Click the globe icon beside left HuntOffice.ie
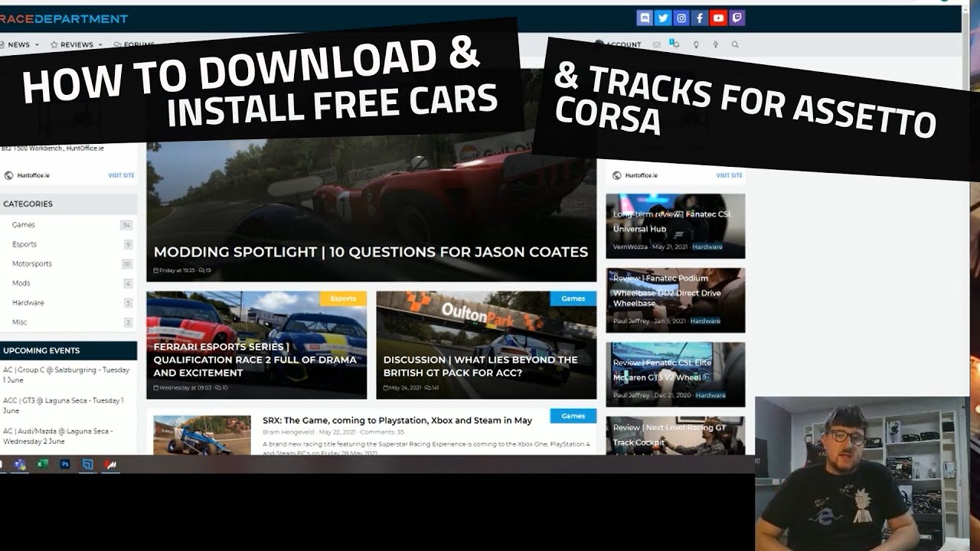Screen dimensions: 980x551 tap(8, 175)
